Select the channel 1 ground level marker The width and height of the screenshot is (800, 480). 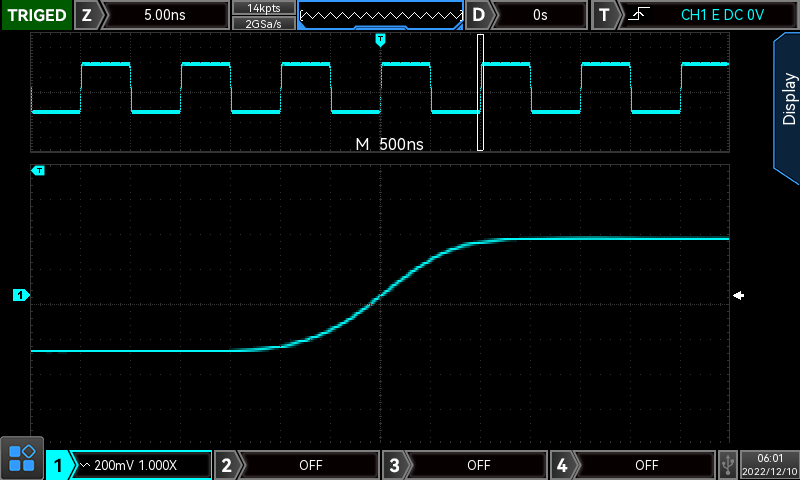click(x=21, y=295)
